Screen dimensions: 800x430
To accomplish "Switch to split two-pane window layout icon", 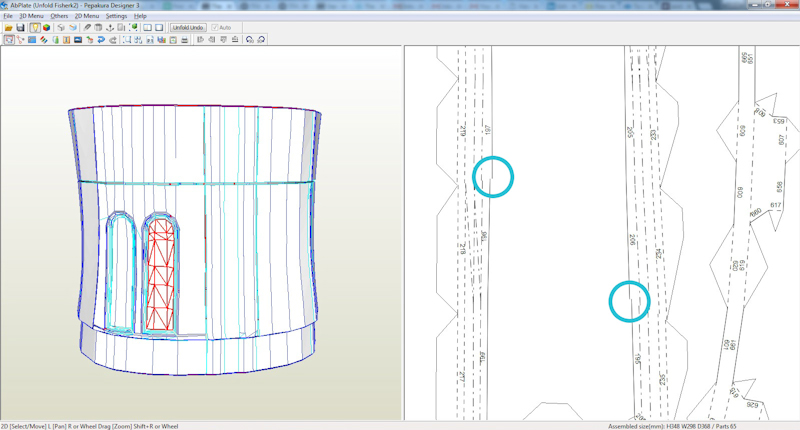I will coord(147,28).
